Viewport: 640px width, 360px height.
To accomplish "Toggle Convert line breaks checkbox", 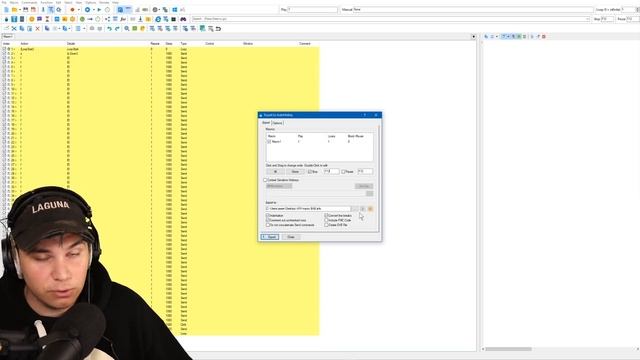I will coord(326,216).
